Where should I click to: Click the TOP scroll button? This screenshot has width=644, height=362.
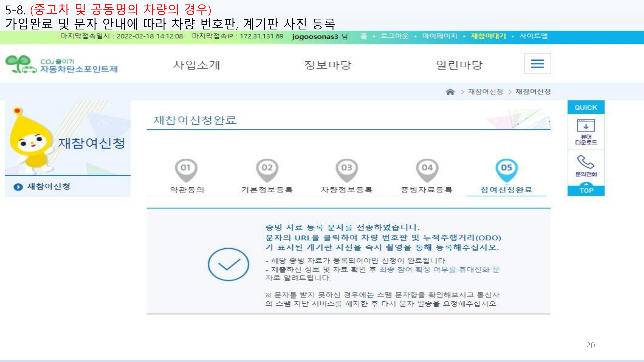coord(586,190)
